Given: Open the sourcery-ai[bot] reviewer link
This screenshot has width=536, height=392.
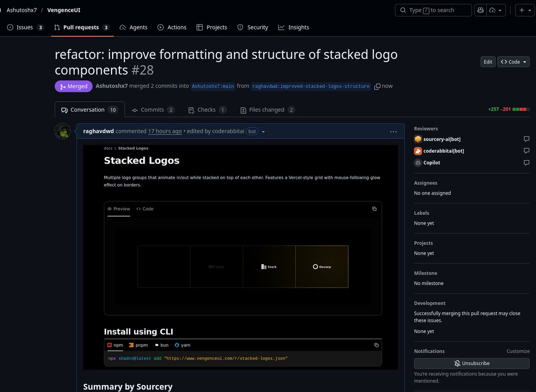Looking at the screenshot, I should [442, 139].
